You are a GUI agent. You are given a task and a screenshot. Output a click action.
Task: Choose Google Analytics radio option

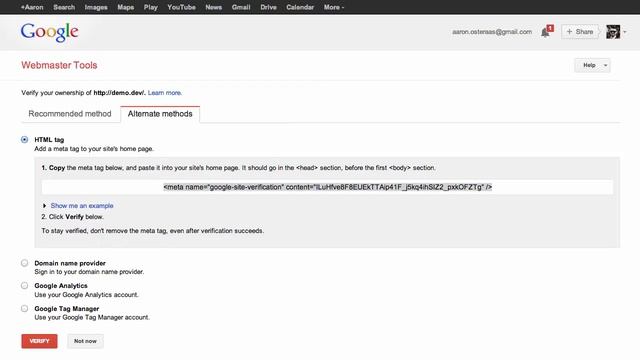click(x=24, y=285)
